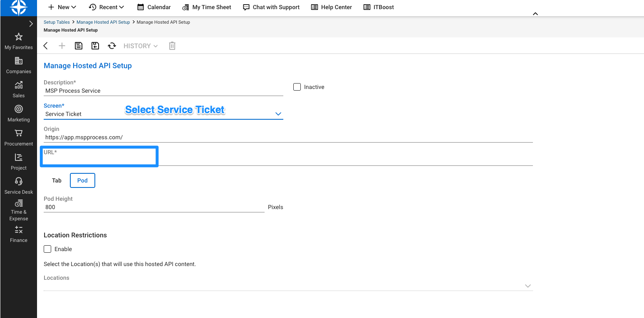The image size is (644, 318).
Task: Open the Service Desk headset module
Action: [19, 186]
